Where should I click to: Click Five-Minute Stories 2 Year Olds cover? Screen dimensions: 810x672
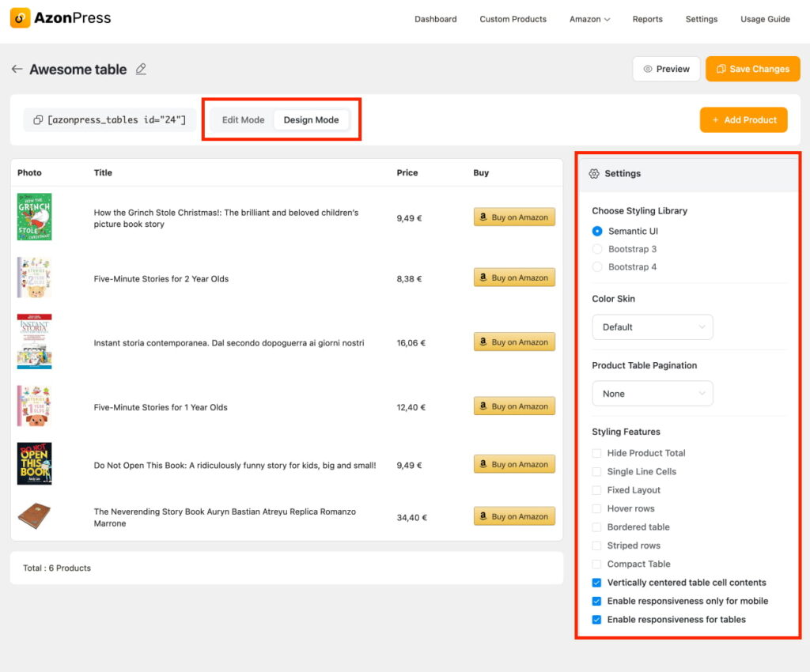tap(35, 277)
